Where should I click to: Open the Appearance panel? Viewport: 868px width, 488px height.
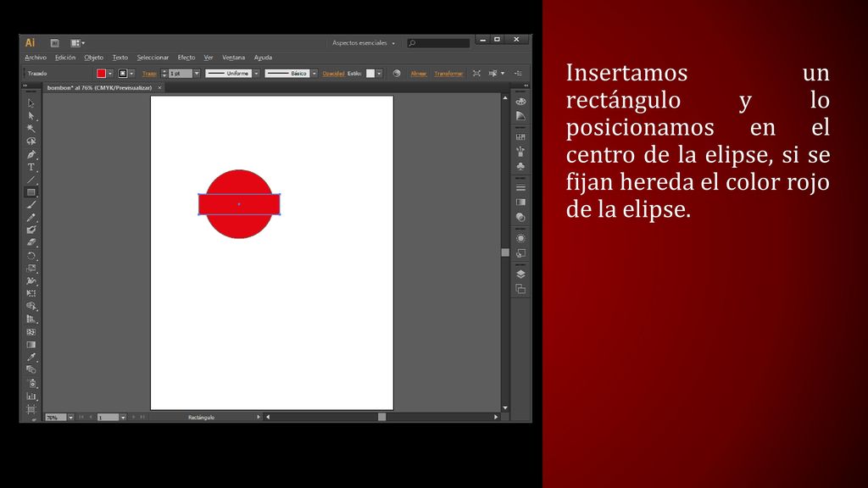click(521, 238)
